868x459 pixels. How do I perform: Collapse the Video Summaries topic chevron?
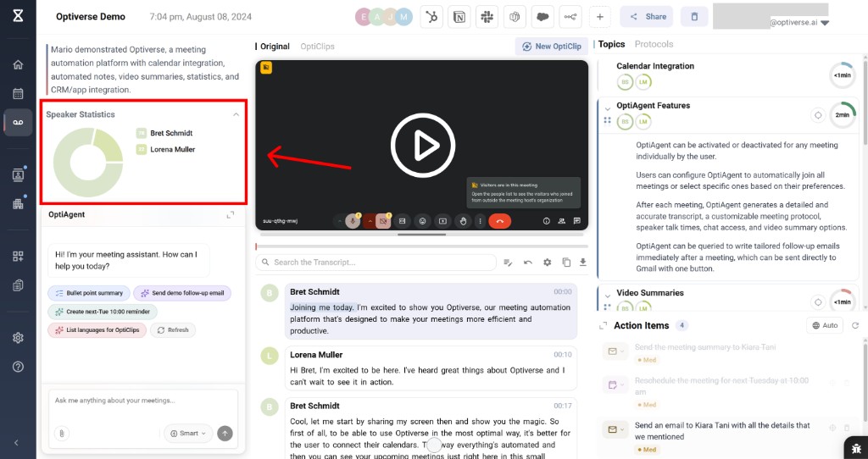[607, 296]
